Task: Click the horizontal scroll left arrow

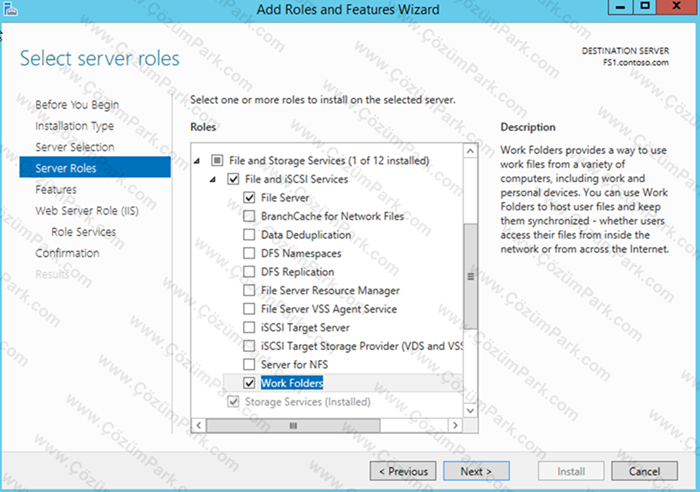Action: pyautogui.click(x=199, y=425)
